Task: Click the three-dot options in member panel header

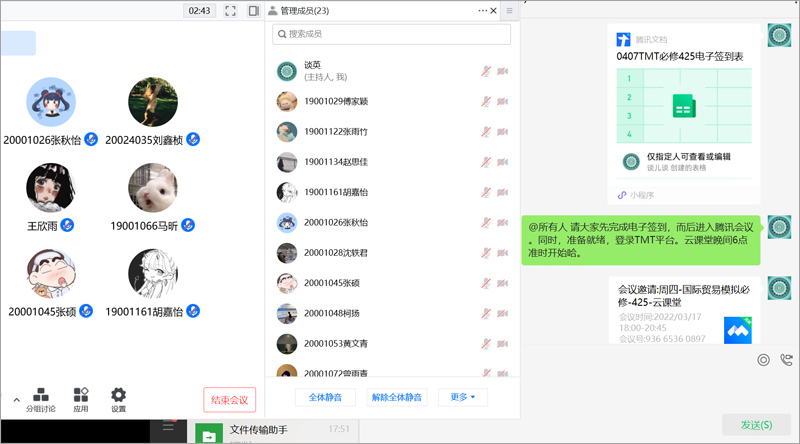Action: point(482,10)
